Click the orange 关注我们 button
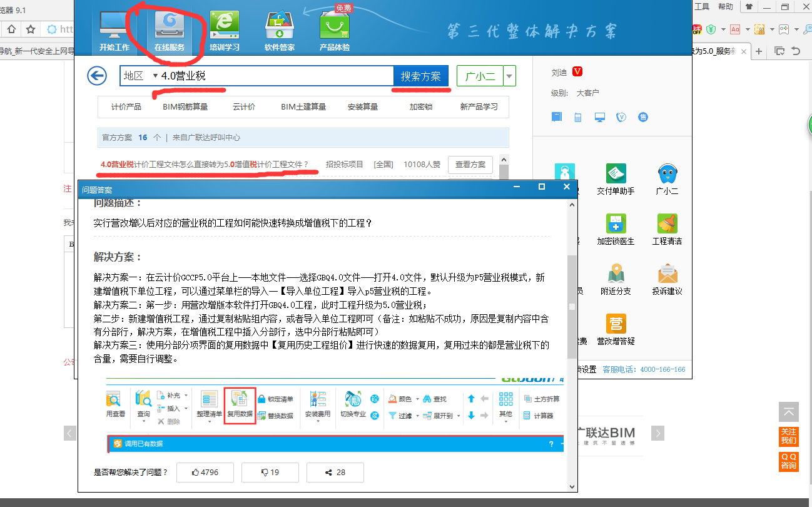Viewport: 812px width, 507px height. pyautogui.click(x=789, y=436)
